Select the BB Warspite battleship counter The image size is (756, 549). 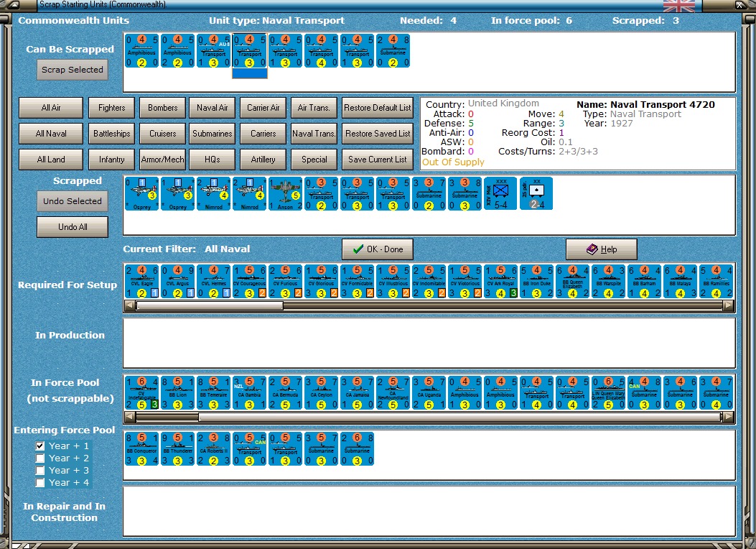(x=609, y=281)
